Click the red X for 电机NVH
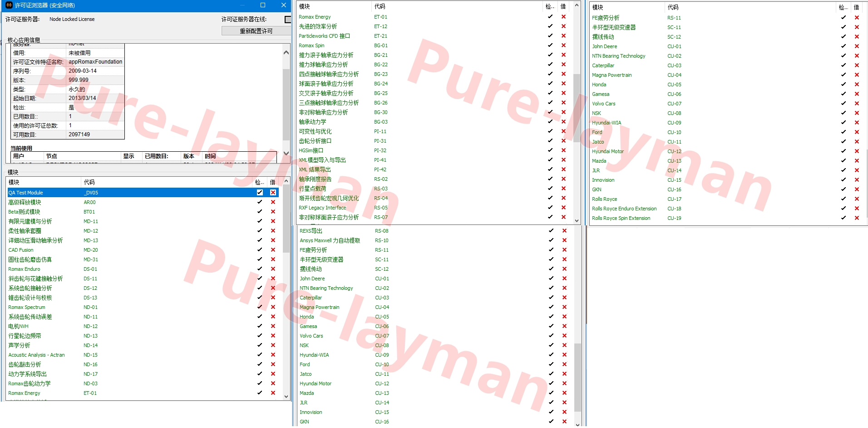Screen dimensions: 868x428 [273, 326]
